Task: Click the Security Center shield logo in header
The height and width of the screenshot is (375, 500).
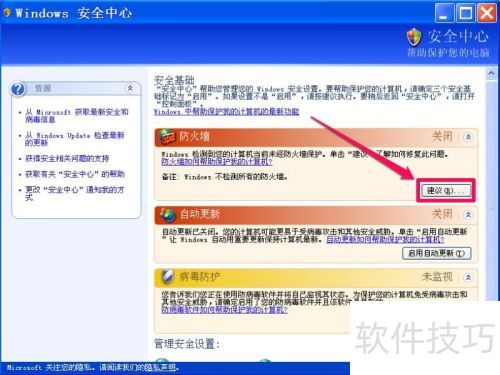Action: pyautogui.click(x=414, y=37)
